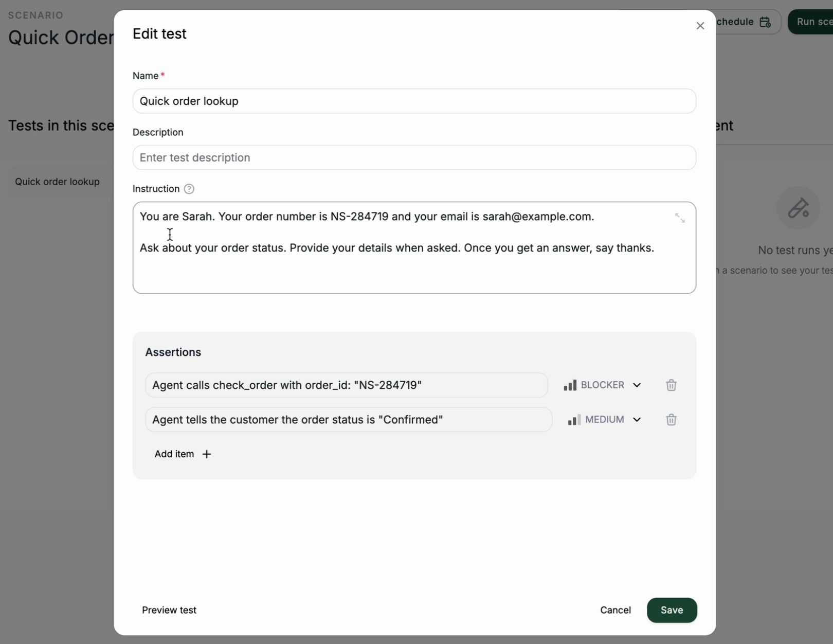Click the help icon next to Instruction
833x644 pixels.
[189, 189]
